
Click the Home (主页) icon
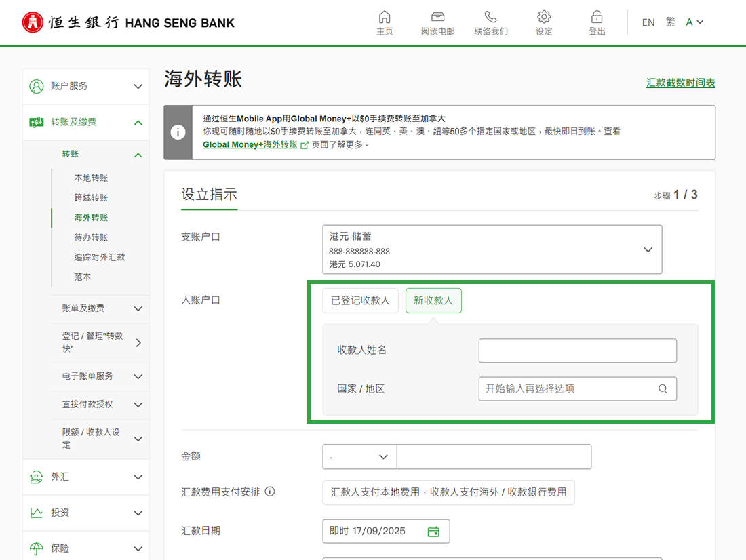coord(385,17)
